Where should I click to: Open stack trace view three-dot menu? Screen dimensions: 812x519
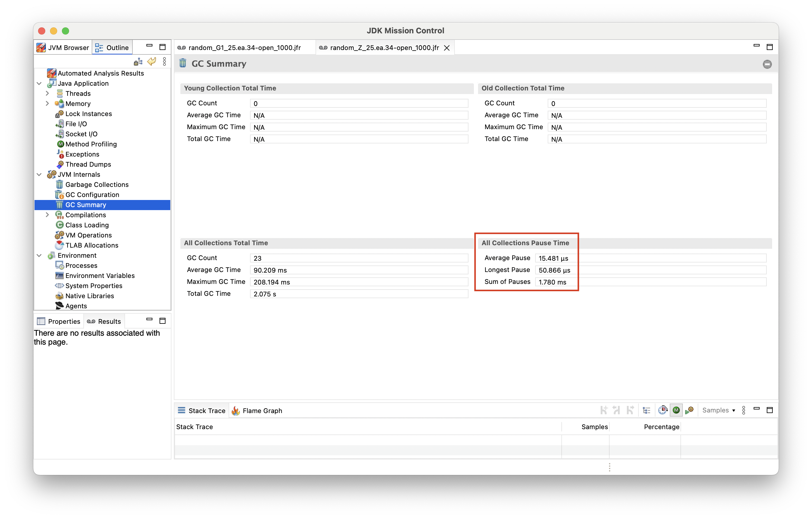744,410
